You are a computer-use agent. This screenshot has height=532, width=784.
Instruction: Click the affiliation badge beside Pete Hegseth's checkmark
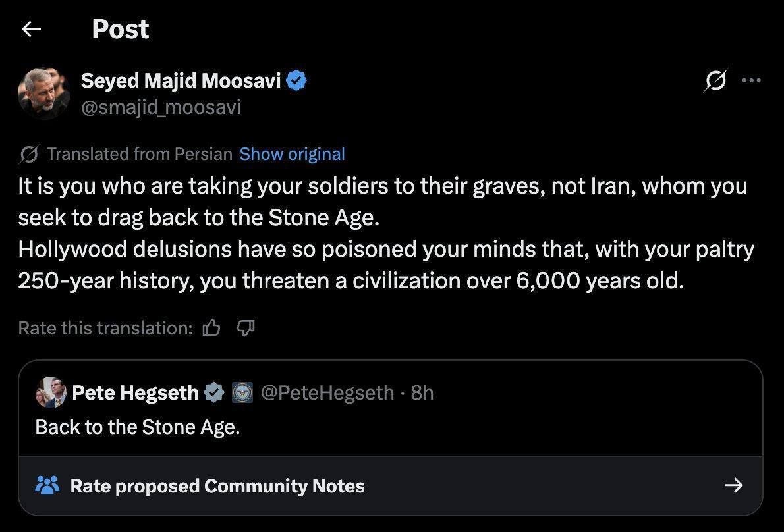(x=242, y=393)
